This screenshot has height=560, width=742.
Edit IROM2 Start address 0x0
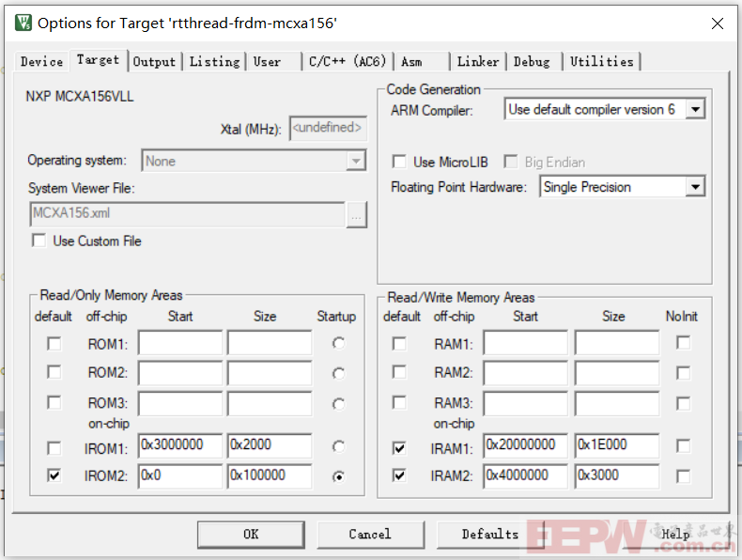click(180, 475)
